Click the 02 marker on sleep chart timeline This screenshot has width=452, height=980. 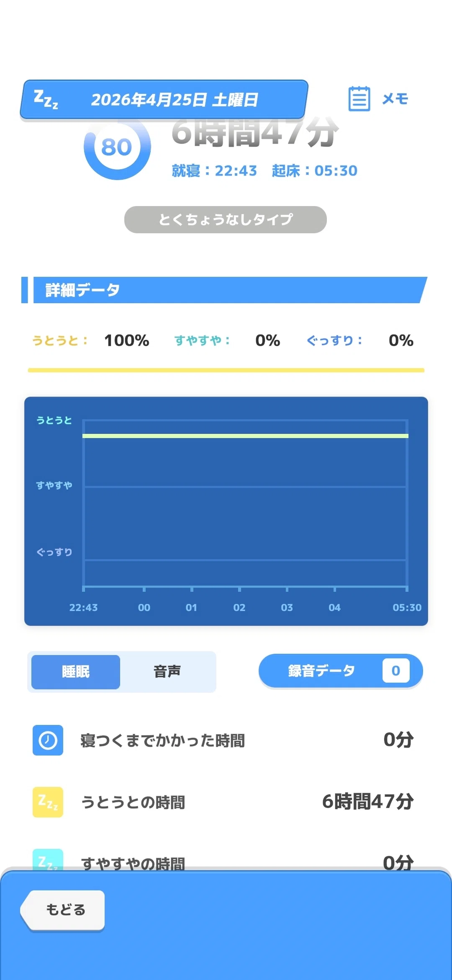pyautogui.click(x=239, y=607)
